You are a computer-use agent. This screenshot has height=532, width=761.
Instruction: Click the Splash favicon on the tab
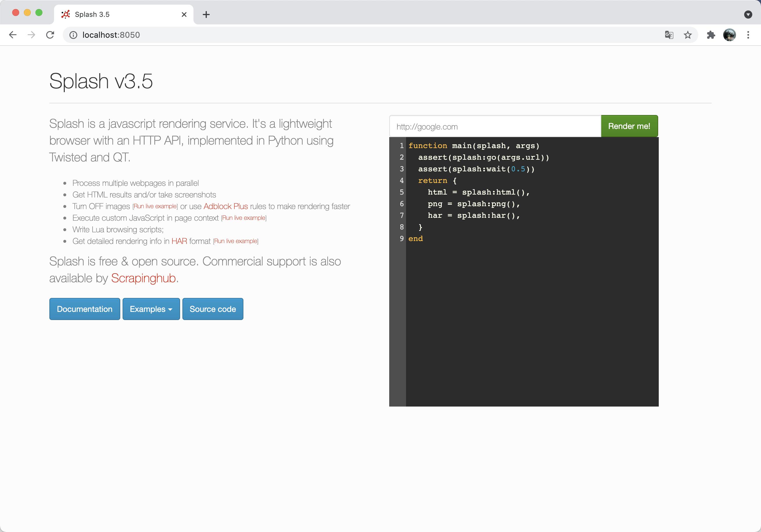pos(66,14)
